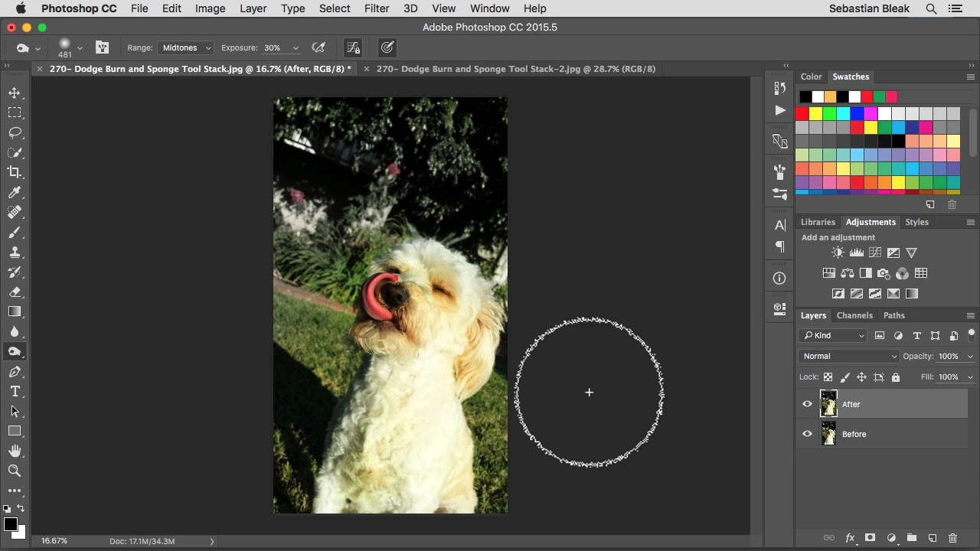
Task: Pick the red swatch in Swatches panel
Action: click(x=802, y=113)
